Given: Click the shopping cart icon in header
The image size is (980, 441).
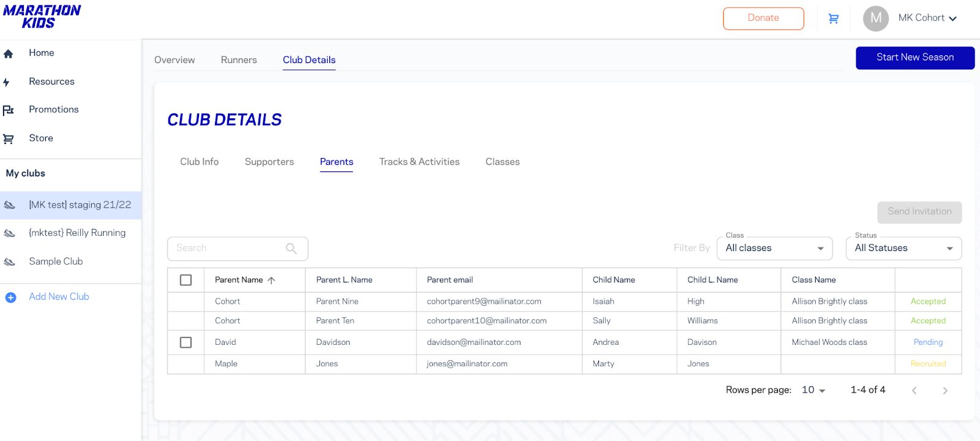Looking at the screenshot, I should coord(833,18).
